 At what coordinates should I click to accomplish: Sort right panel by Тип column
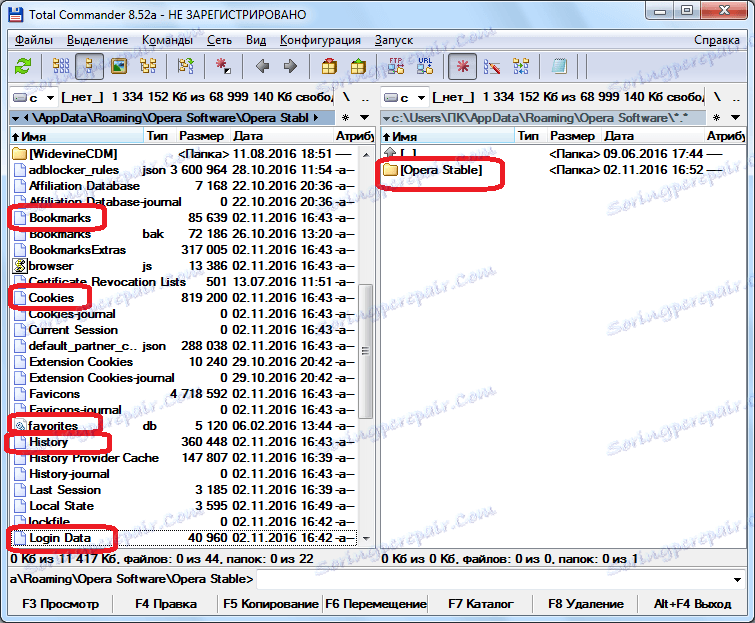[530, 136]
